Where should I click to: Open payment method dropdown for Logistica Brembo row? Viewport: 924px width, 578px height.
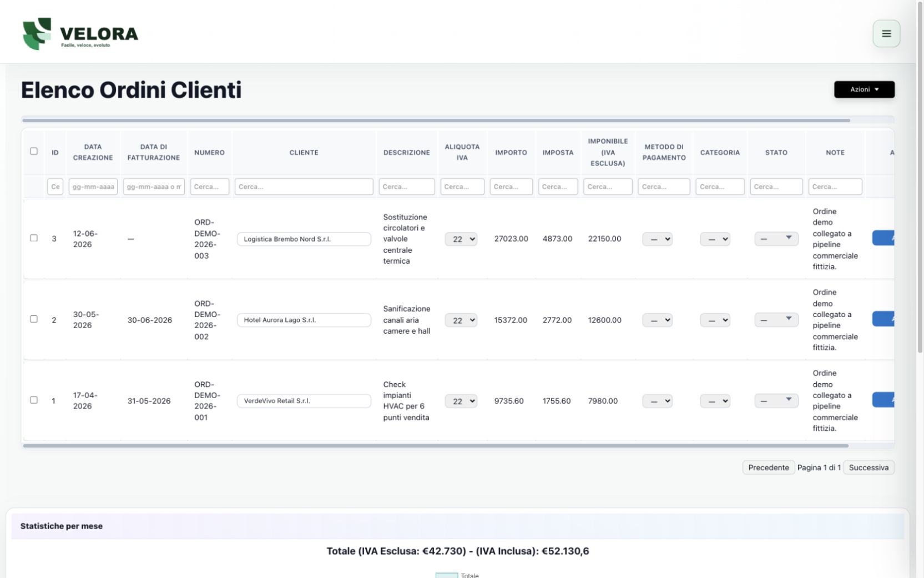(658, 239)
